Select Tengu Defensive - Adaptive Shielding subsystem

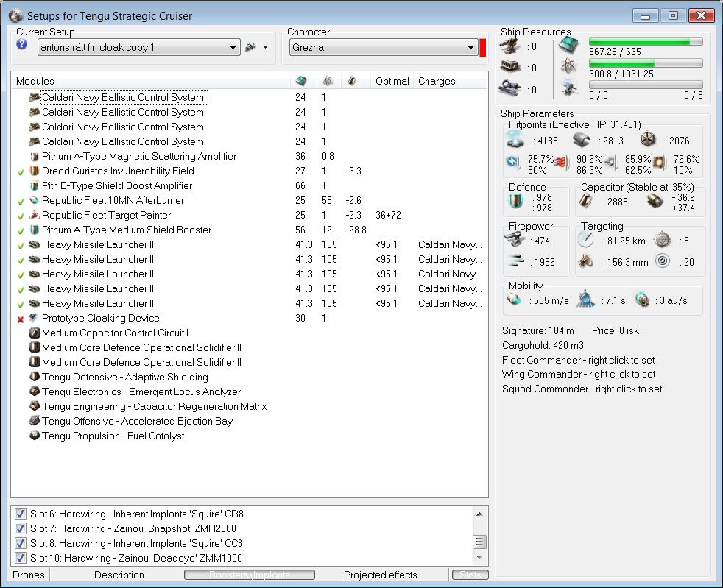point(125,377)
